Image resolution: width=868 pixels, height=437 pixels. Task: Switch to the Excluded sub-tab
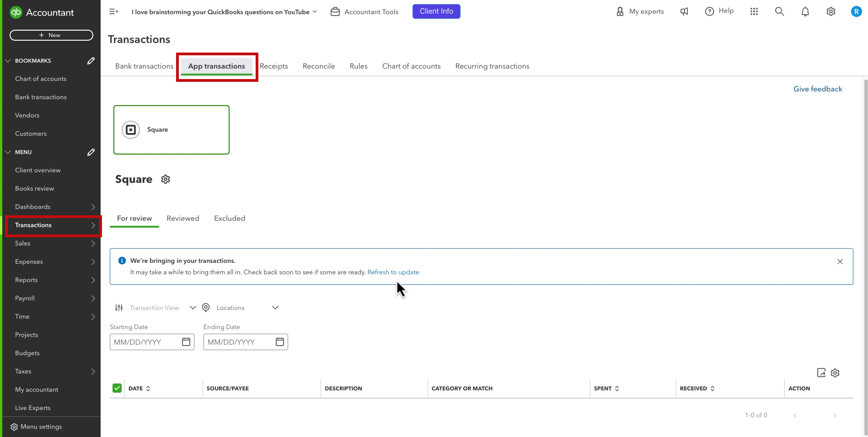230,218
